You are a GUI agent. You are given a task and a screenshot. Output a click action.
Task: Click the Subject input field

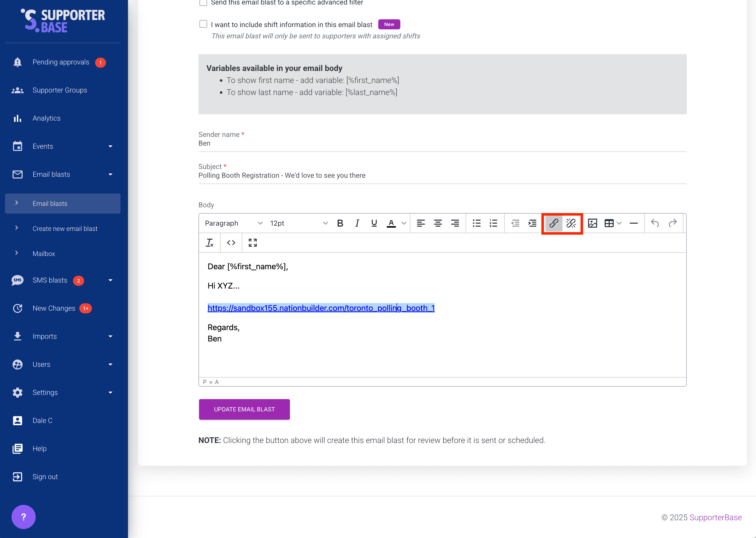365,175
